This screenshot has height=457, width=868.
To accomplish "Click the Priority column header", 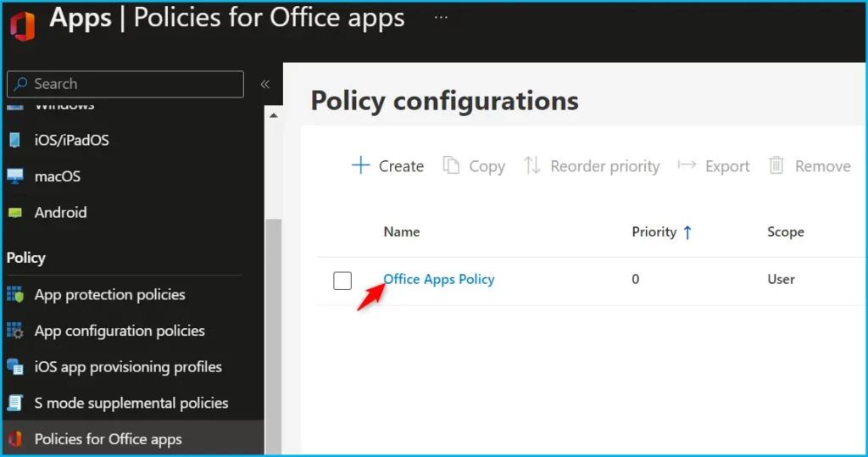I will pyautogui.click(x=654, y=231).
